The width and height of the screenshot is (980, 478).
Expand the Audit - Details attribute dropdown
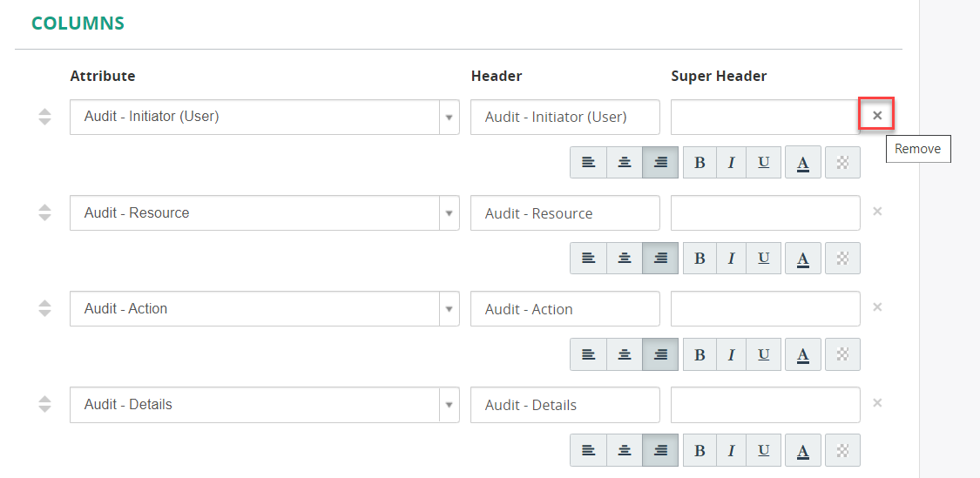tap(449, 404)
